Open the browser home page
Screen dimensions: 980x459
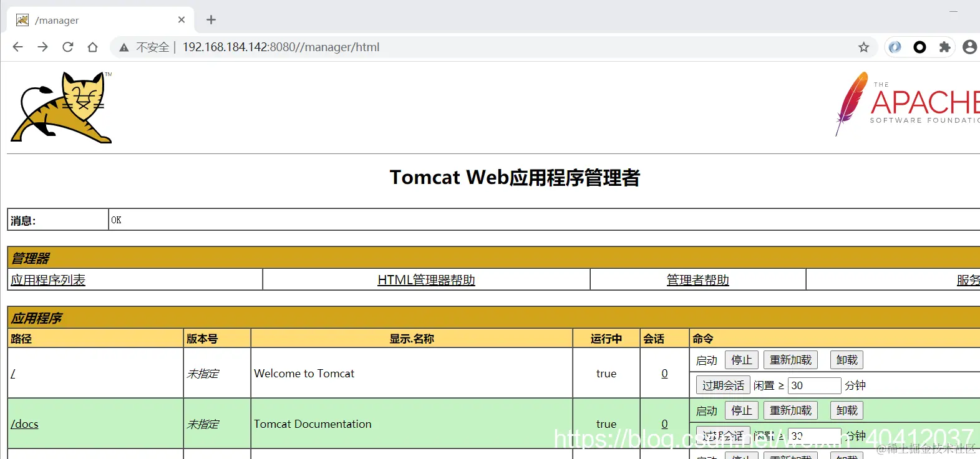point(93,47)
